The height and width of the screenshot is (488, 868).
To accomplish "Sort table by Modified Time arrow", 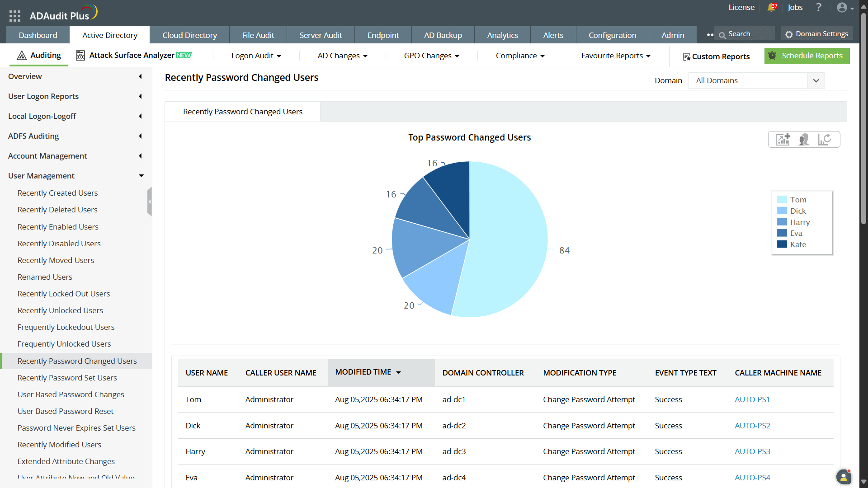I will 399,372.
